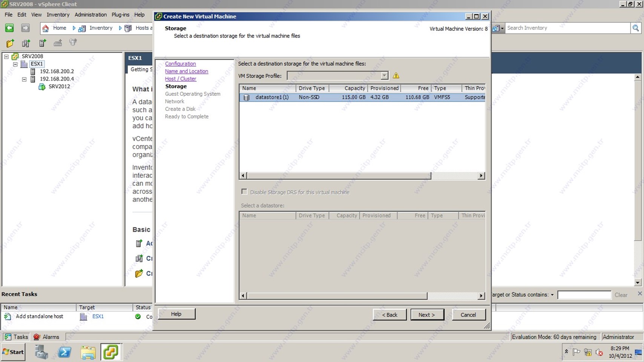Click the New Folder toolbar icon

(10, 43)
